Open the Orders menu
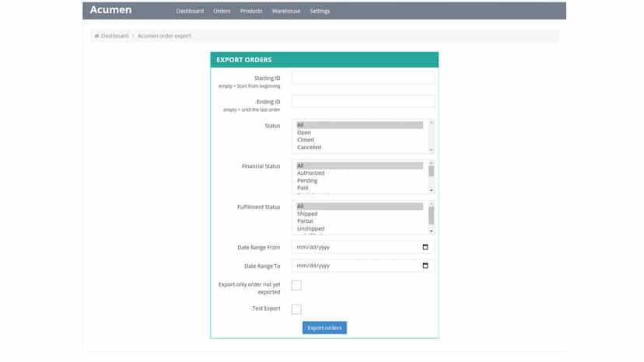 coord(222,11)
